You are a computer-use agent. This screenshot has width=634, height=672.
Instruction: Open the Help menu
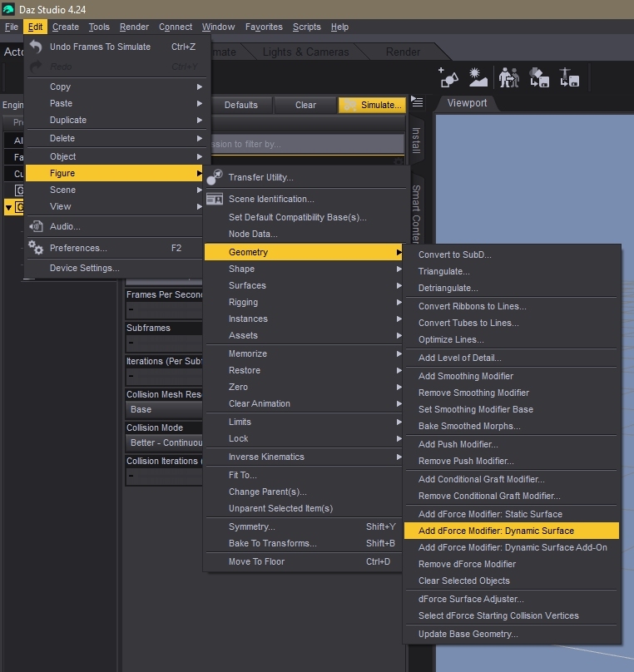(339, 27)
